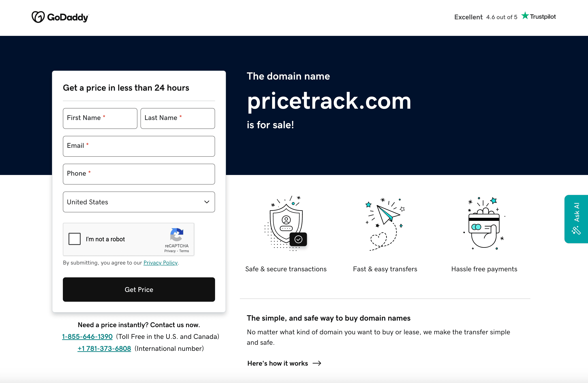The height and width of the screenshot is (383, 588).
Task: Click the Email input field
Action: [139, 146]
